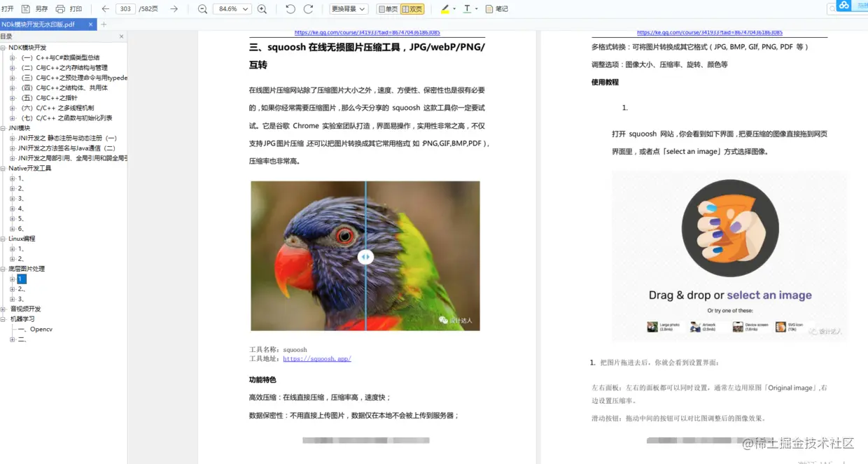Click the Print (打印) printer icon
868x464 pixels.
click(x=60, y=9)
